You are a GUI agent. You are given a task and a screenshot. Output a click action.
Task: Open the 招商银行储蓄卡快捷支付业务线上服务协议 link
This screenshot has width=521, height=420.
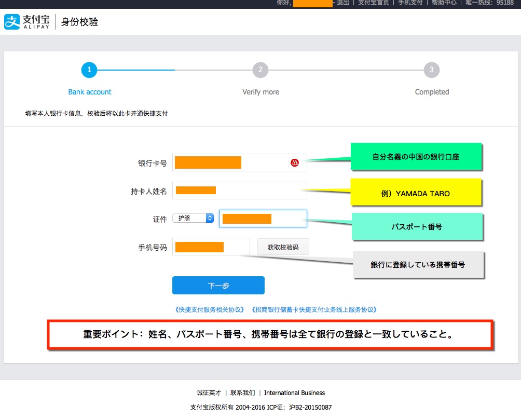click(x=314, y=309)
